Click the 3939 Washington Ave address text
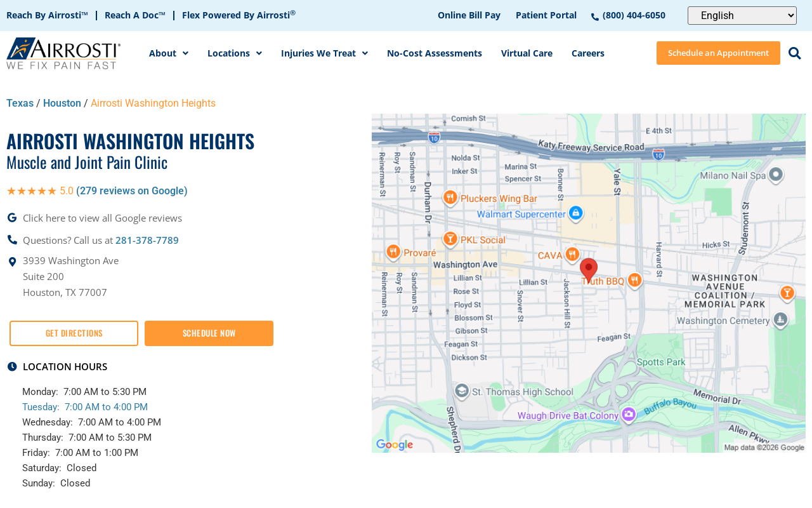Screen dimensions: 812x508 click(x=70, y=261)
